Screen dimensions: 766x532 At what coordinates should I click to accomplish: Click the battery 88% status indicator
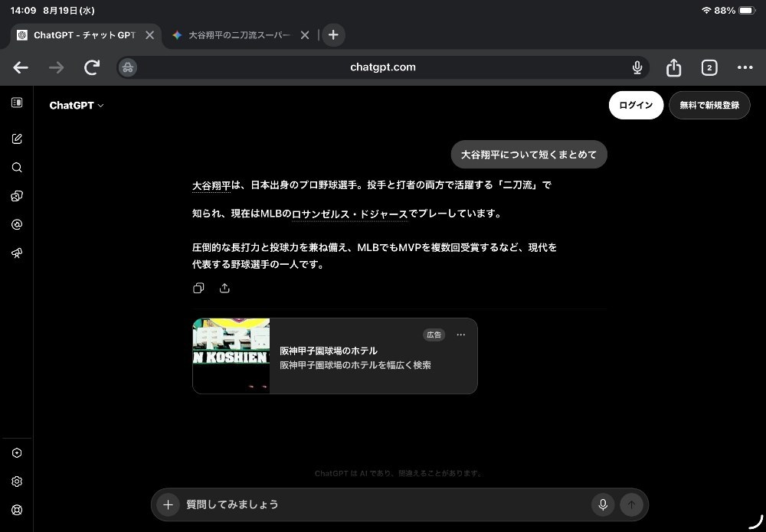[x=735, y=10]
